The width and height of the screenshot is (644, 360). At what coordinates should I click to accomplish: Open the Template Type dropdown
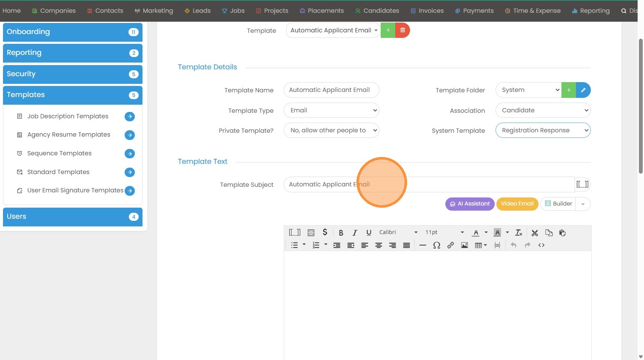[x=331, y=110]
